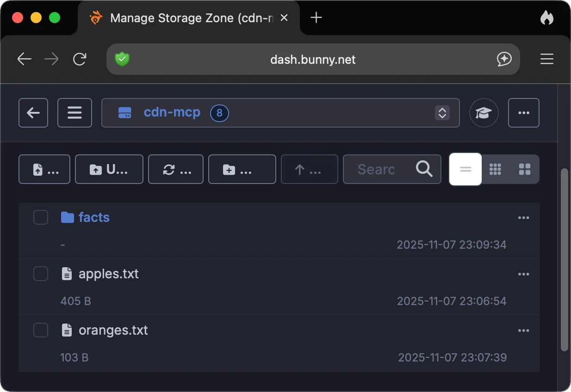
Task: Open the three-dot options button beside graduation cap
Action: tap(524, 113)
